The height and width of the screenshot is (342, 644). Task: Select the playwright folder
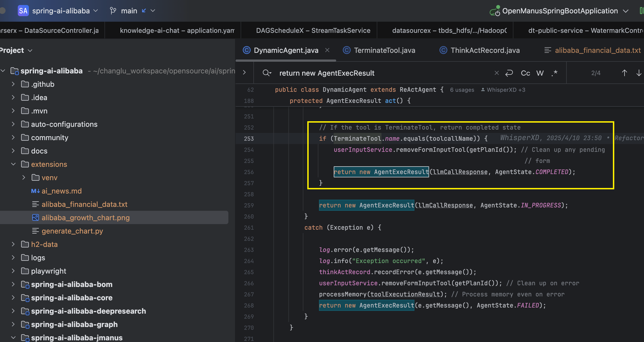(49, 271)
